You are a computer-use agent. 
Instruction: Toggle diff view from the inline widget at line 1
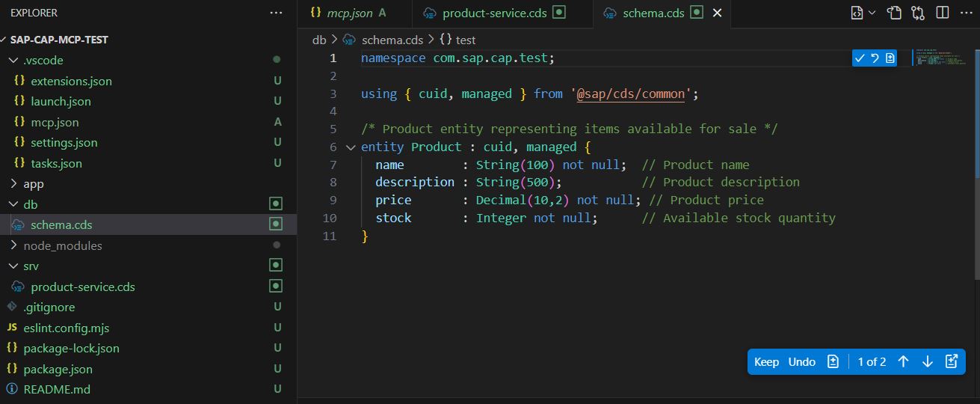coord(890,58)
